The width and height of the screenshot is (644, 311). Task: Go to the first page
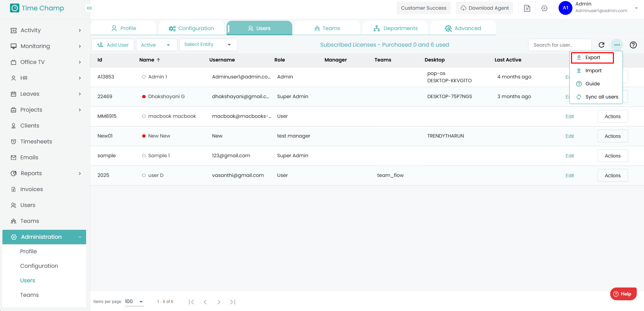pyautogui.click(x=191, y=302)
